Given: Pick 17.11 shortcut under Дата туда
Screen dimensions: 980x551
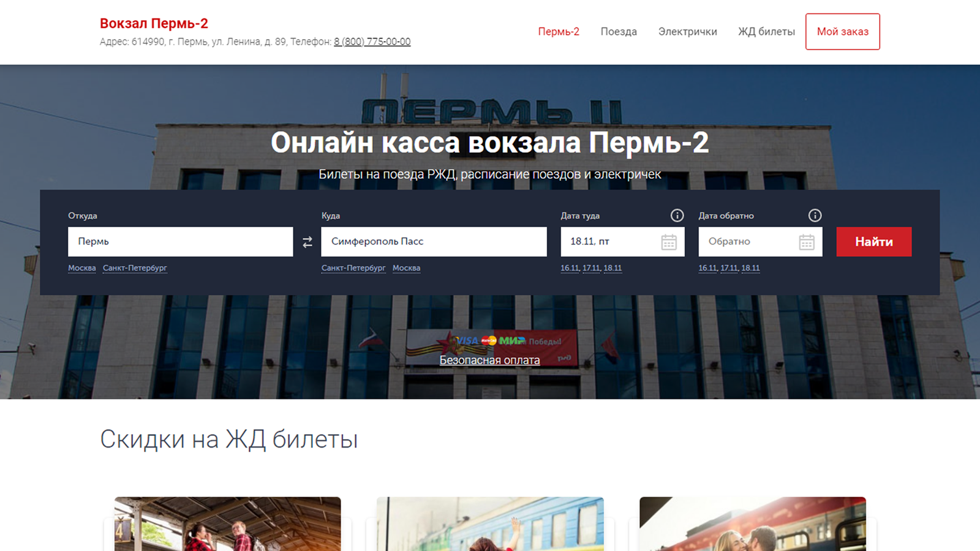Looking at the screenshot, I should [591, 268].
